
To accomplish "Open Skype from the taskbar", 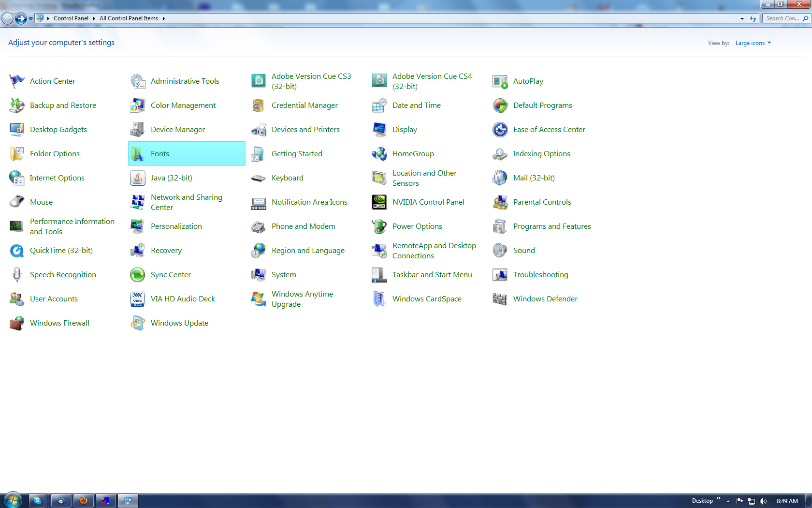I will click(x=38, y=500).
